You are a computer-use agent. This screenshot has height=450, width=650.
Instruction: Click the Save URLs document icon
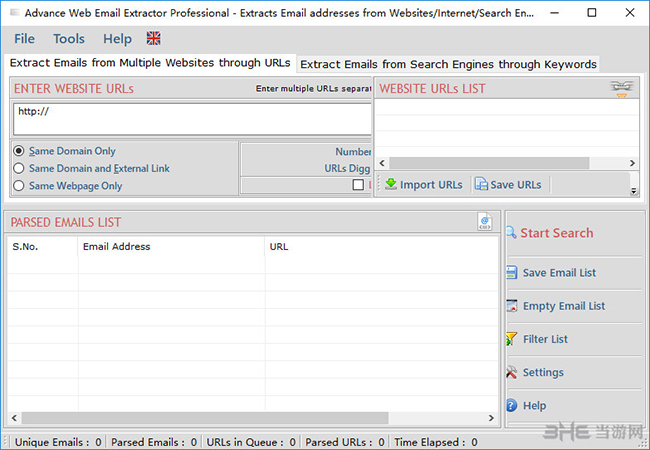pyautogui.click(x=481, y=184)
